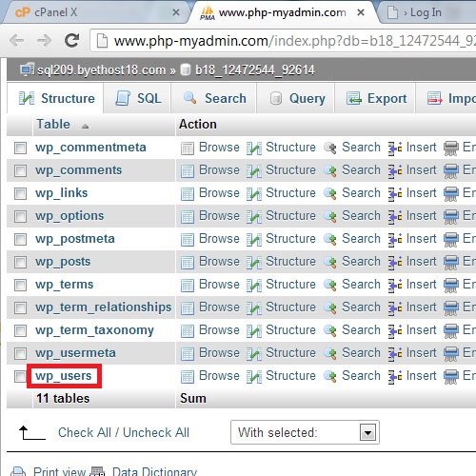Click the server icon beside sql209.byethost18.com
This screenshot has height=476, width=476.
[x=27, y=69]
